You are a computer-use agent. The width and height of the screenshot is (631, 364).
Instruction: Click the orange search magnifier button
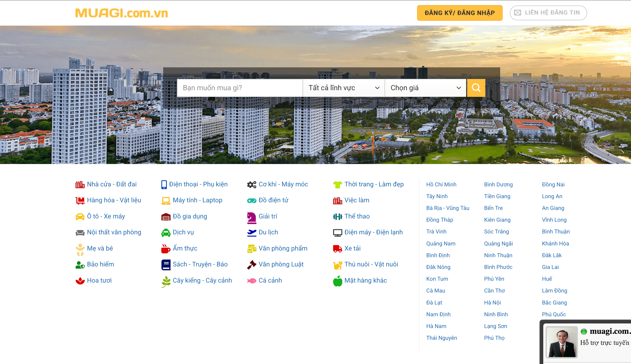click(476, 88)
